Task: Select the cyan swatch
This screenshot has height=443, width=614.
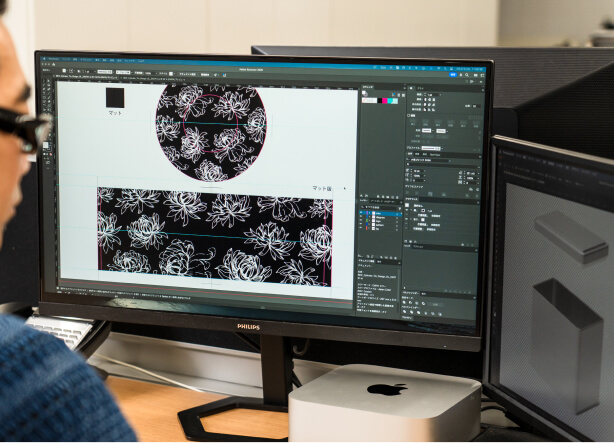Action: [390, 101]
